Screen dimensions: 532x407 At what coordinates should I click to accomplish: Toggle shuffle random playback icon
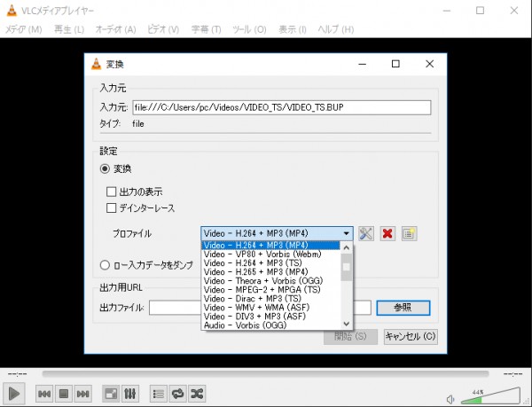[x=197, y=393]
